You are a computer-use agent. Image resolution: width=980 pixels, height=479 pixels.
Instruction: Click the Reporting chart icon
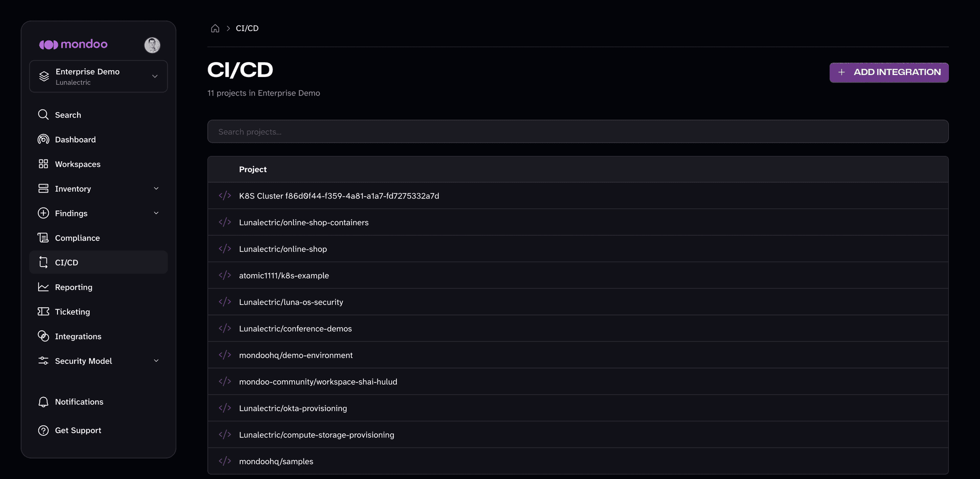pos(44,287)
